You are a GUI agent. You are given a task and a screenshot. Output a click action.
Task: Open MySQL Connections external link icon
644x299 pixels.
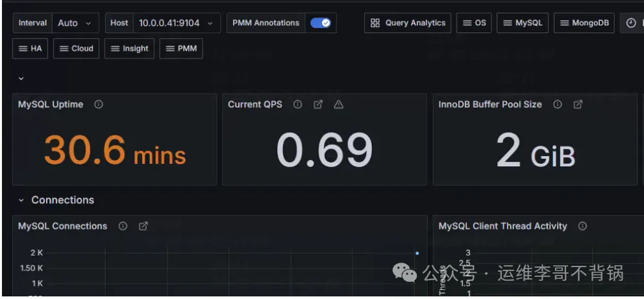tap(143, 226)
